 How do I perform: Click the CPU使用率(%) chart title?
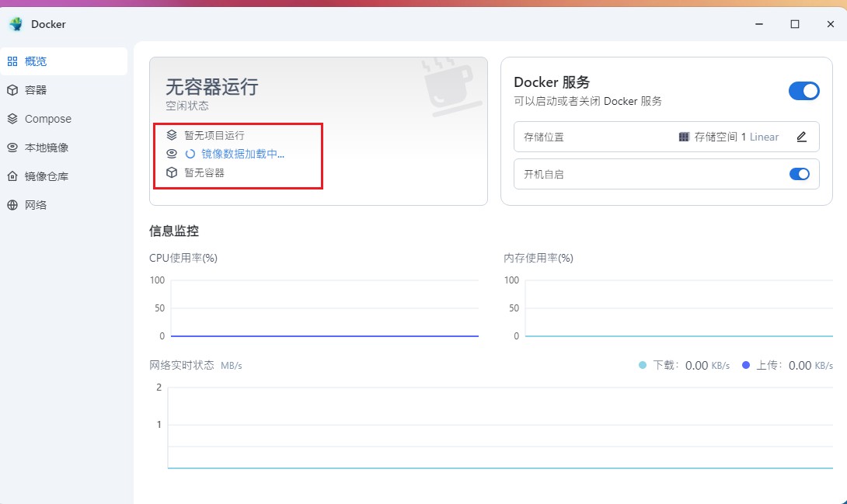[x=183, y=258]
